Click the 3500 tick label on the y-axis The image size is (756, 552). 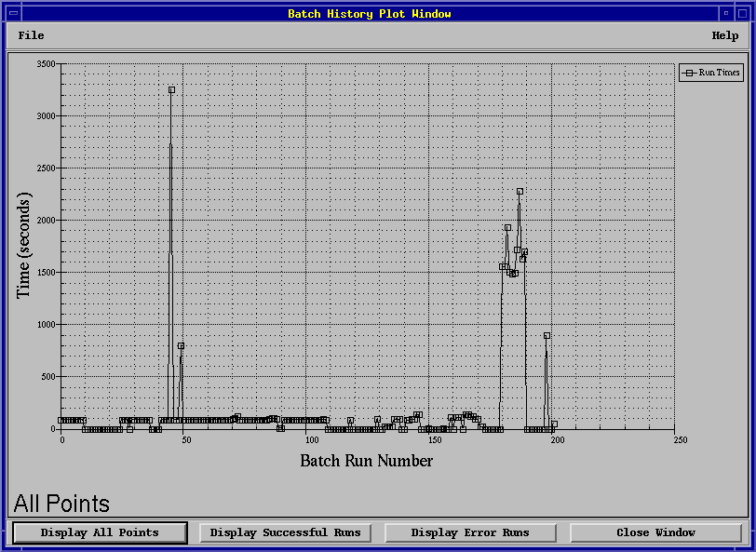(x=45, y=64)
